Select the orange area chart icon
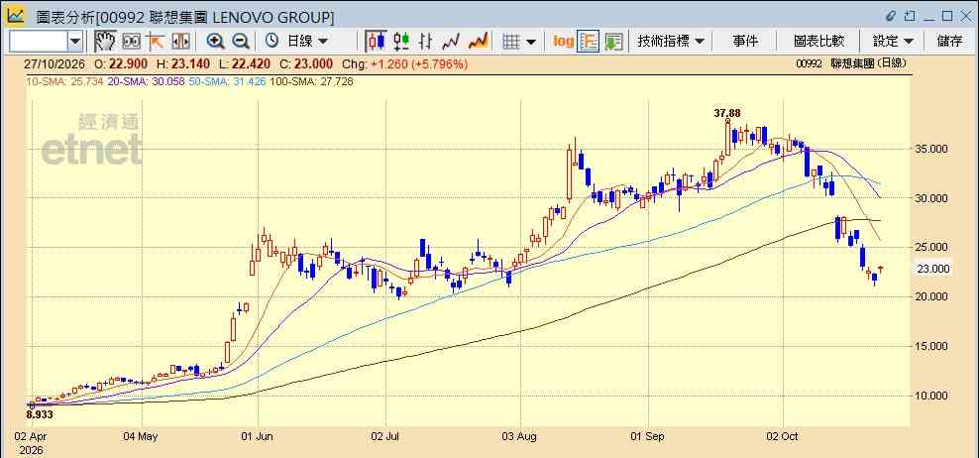 point(479,42)
